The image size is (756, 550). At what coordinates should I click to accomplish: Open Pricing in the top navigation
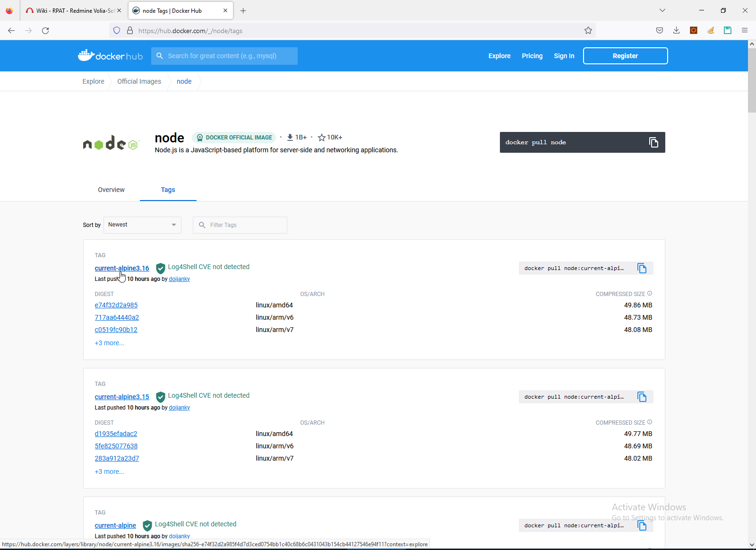[532, 56]
